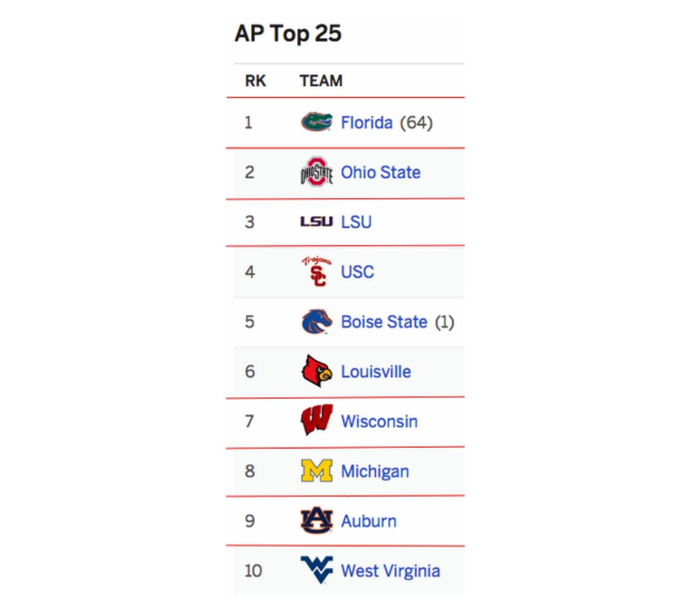
Task: Follow the LSU team name link
Action: point(356,222)
